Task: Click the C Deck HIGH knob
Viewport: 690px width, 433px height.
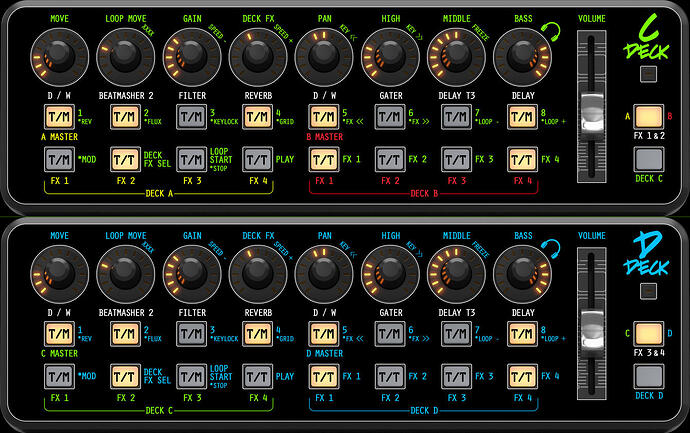Action: pyautogui.click(x=390, y=57)
